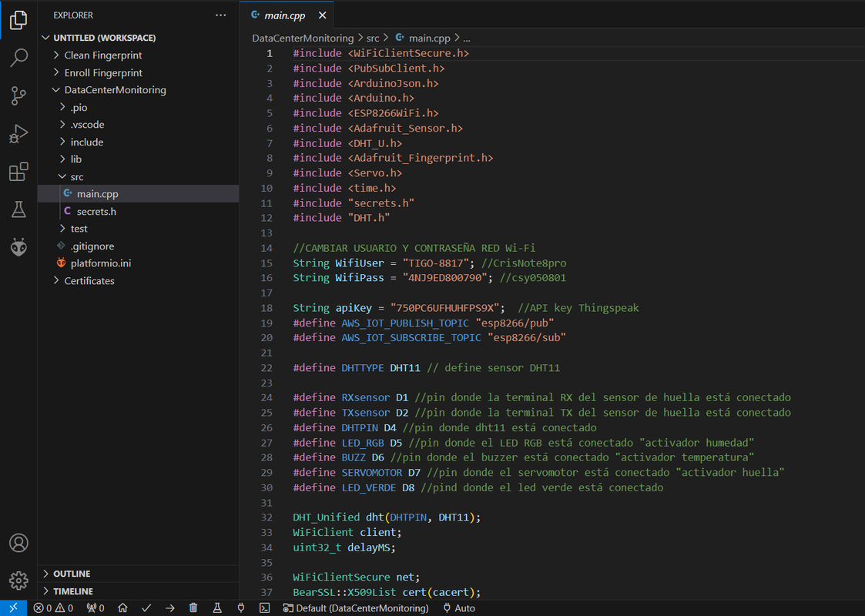
Task: Expand the Enroll Fingerprint folder
Action: click(x=56, y=72)
